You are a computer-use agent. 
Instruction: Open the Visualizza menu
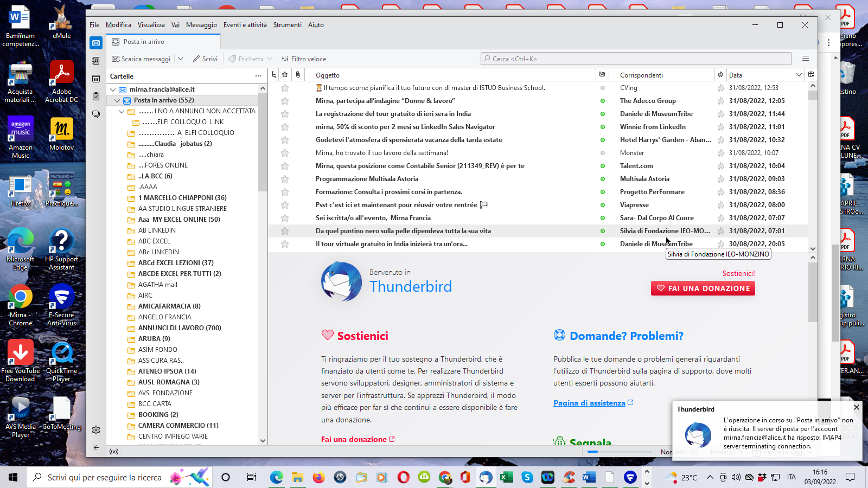coord(151,25)
